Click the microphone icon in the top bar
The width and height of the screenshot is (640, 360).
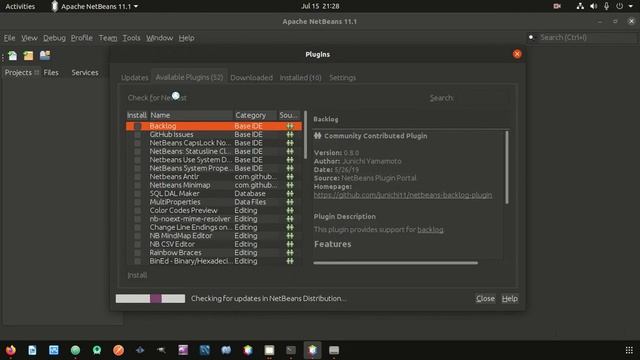click(607, 6)
